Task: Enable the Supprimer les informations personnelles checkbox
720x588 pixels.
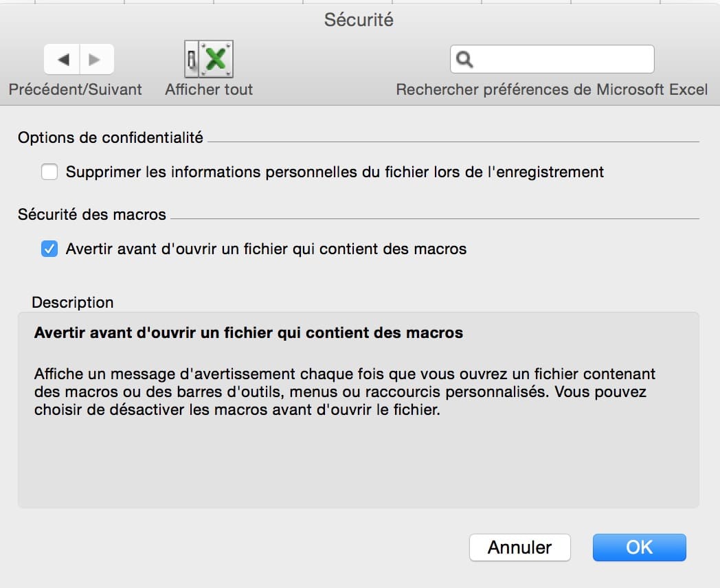Action: pyautogui.click(x=49, y=172)
